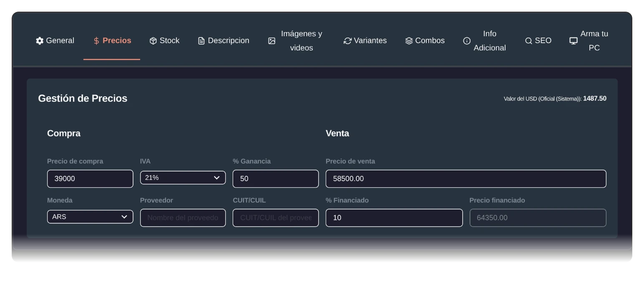Open the SEO tab
Viewport: 644px width, 284px height.
538,41
